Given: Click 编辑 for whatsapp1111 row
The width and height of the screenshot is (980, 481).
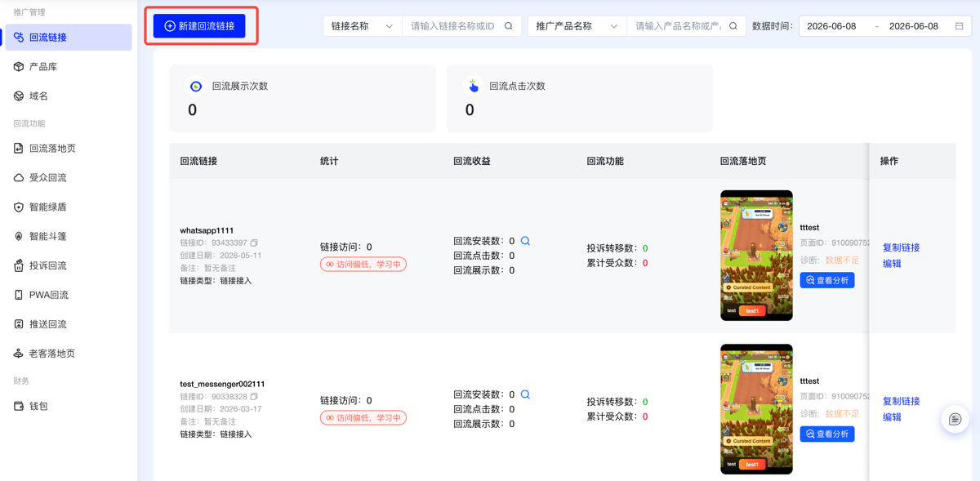Looking at the screenshot, I should pos(892,264).
